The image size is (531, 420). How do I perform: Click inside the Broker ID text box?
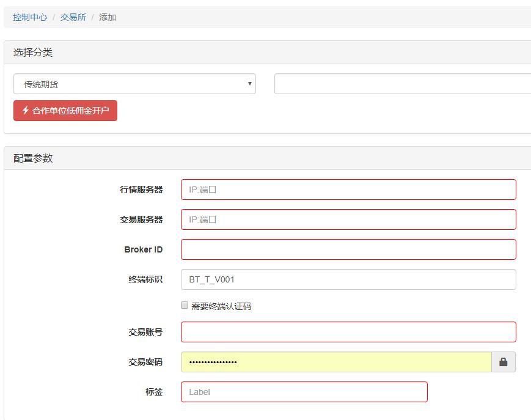tap(348, 249)
